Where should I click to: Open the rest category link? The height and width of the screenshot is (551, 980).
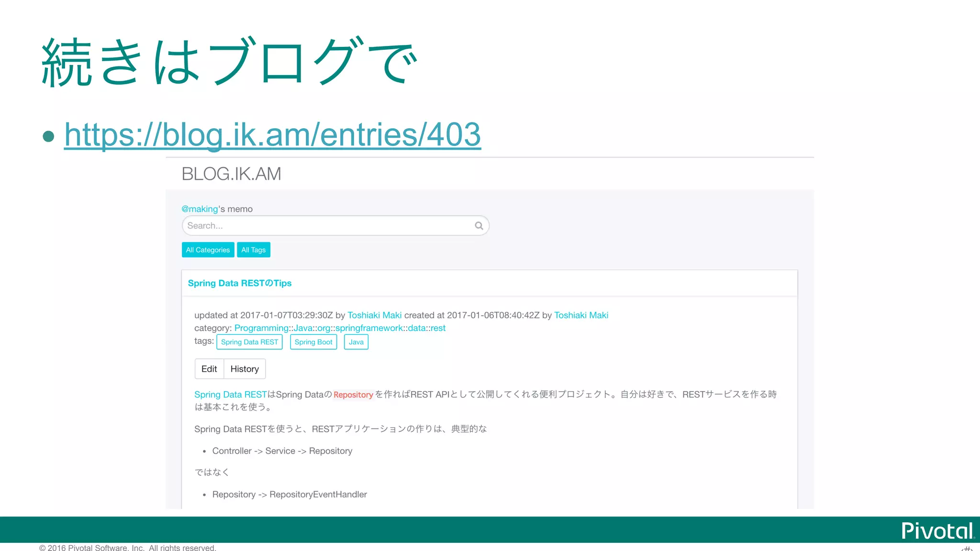[x=438, y=328]
